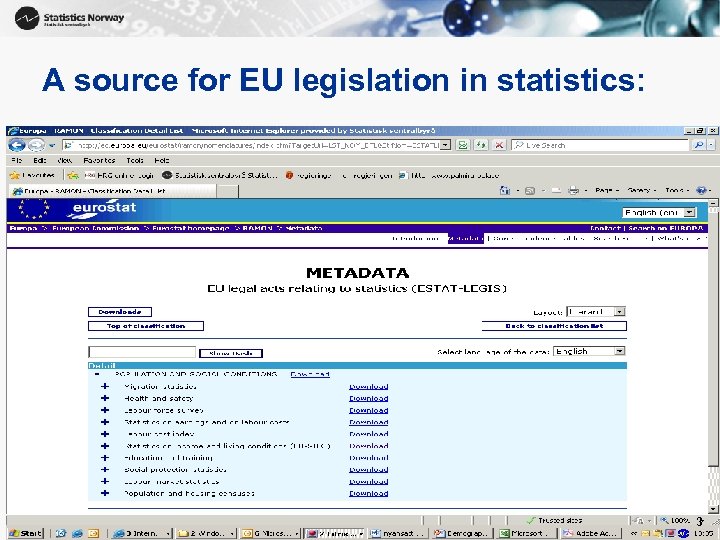Viewport: 720px width, 540px height.
Task: Click the Downloads button
Action: 120,312
